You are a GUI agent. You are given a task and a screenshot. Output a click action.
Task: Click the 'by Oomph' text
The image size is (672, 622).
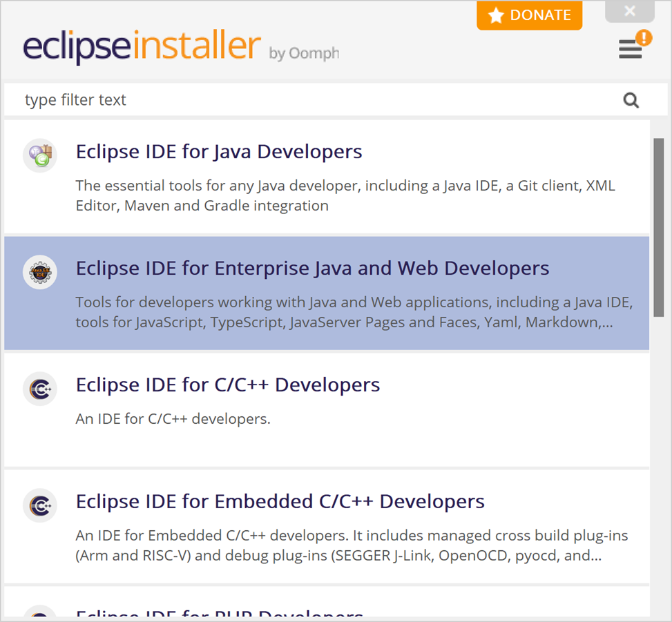coord(304,54)
